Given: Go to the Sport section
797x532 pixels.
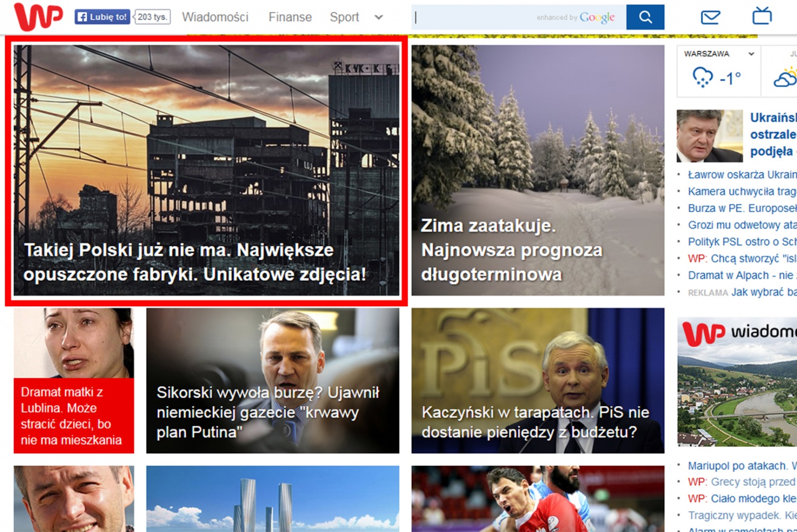Looking at the screenshot, I should tap(344, 17).
